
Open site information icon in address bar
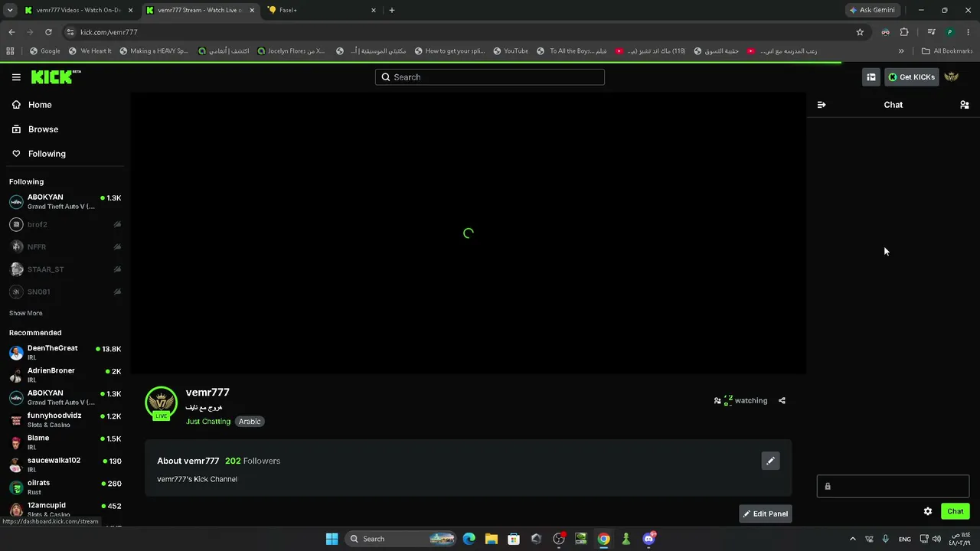pos(70,32)
